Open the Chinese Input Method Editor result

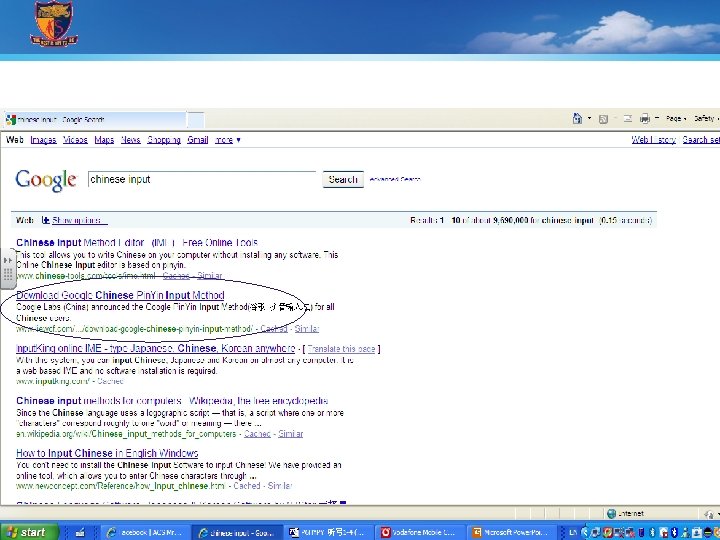point(137,242)
